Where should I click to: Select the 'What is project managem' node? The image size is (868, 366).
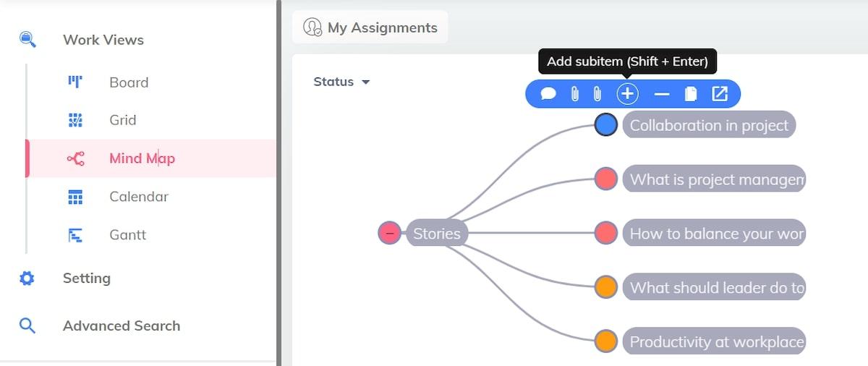coord(713,179)
